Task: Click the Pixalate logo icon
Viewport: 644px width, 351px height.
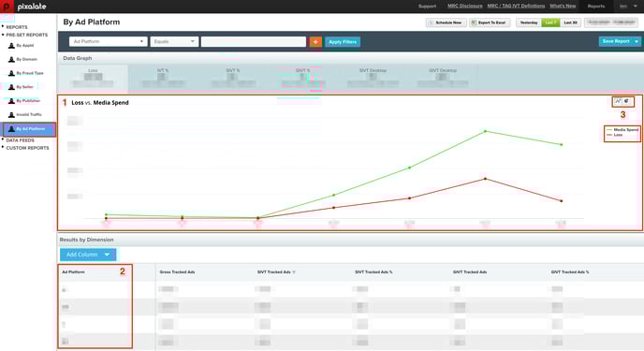Action: (7, 7)
